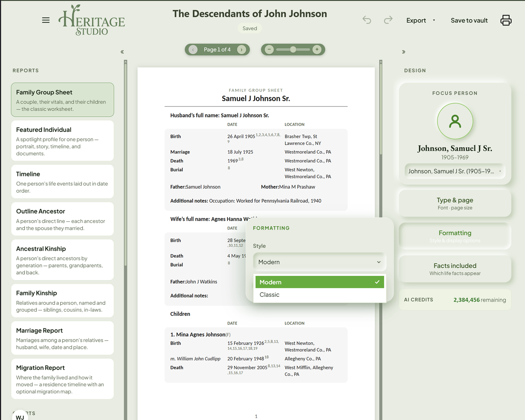
Task: Select the Featured Individual report
Action: pos(63,141)
